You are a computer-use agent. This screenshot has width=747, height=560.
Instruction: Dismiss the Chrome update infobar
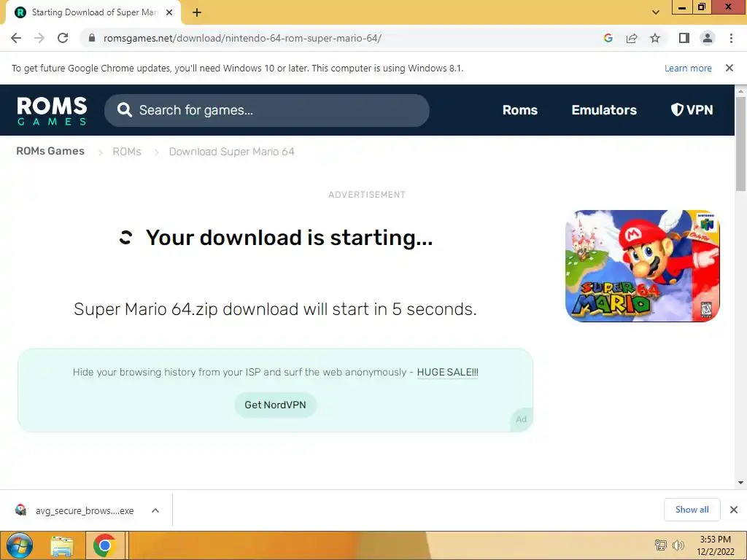pyautogui.click(x=729, y=68)
